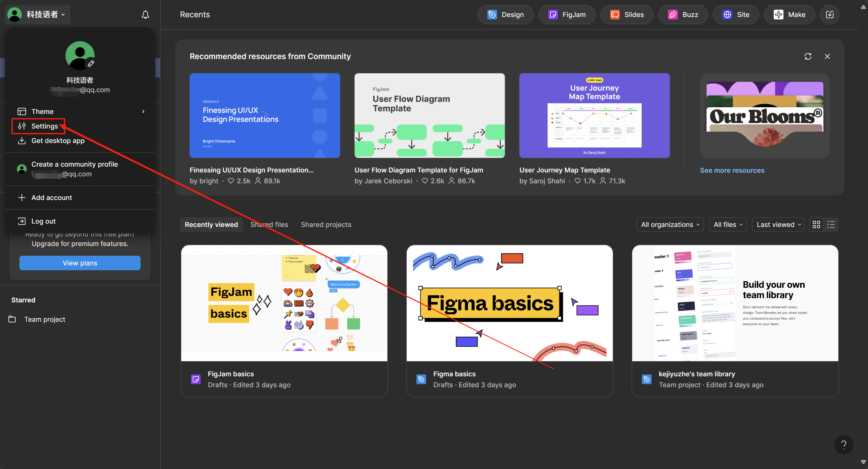Select the Recently viewed tab

[211, 225]
